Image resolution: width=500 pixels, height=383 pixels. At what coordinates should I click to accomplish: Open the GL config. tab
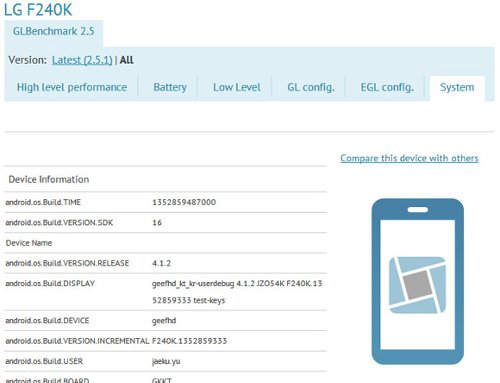click(311, 87)
